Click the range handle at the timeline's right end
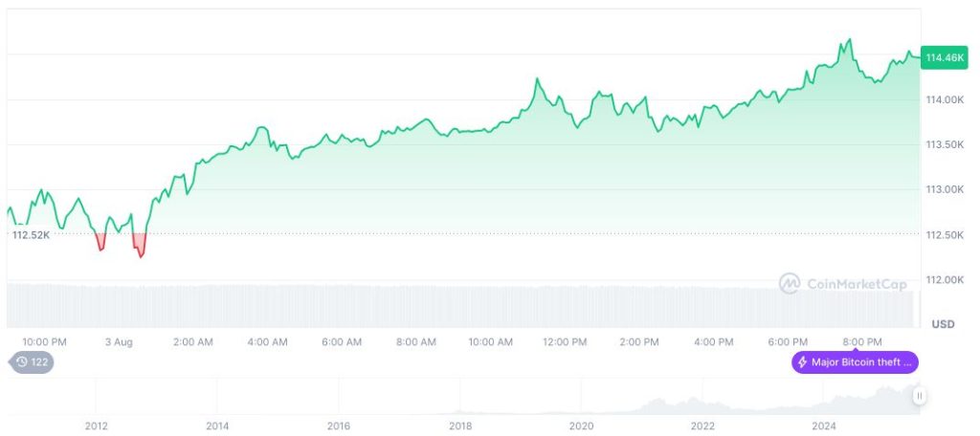The width and height of the screenshot is (980, 436). point(919,396)
